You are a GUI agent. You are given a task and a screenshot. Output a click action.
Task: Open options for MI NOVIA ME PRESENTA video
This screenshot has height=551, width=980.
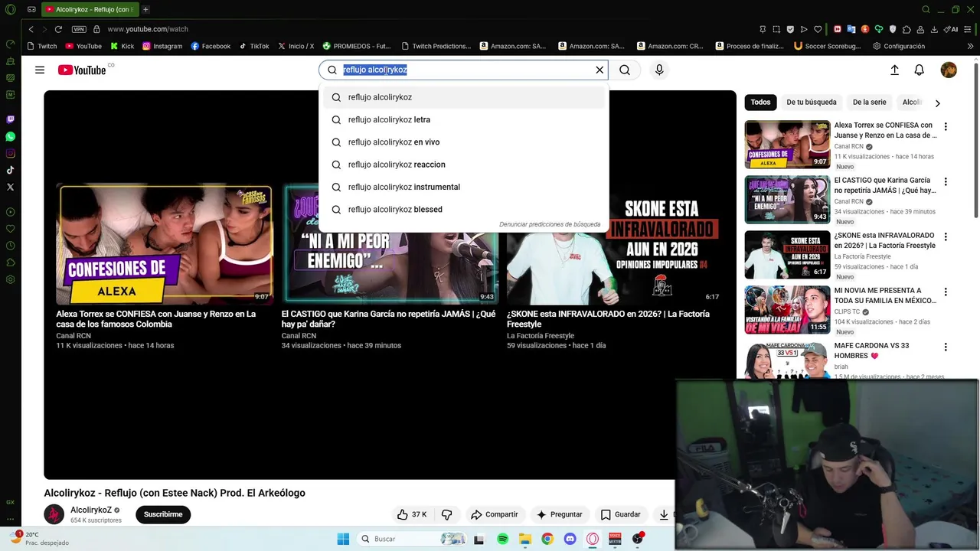tap(946, 292)
